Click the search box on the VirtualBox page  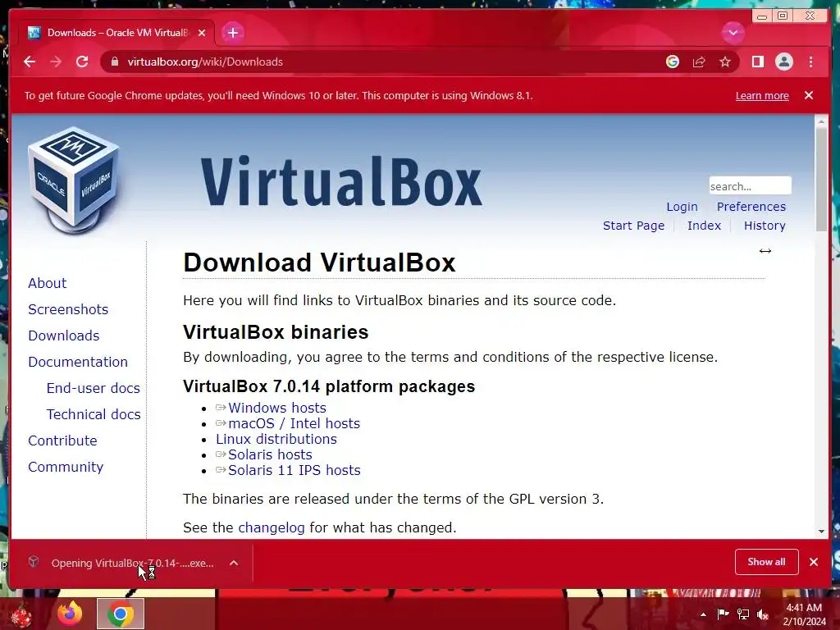coord(750,186)
